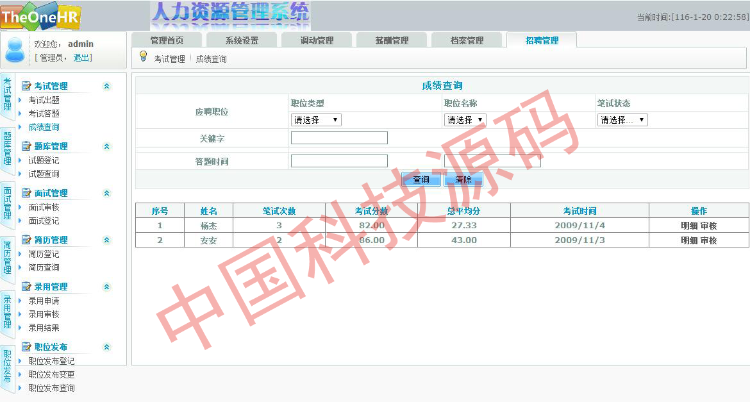Open the 职位名称 dropdown
The height and width of the screenshot is (402, 750).
(x=464, y=120)
